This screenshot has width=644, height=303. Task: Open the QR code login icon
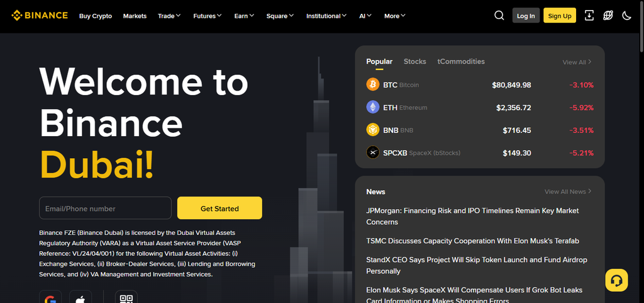click(126, 299)
